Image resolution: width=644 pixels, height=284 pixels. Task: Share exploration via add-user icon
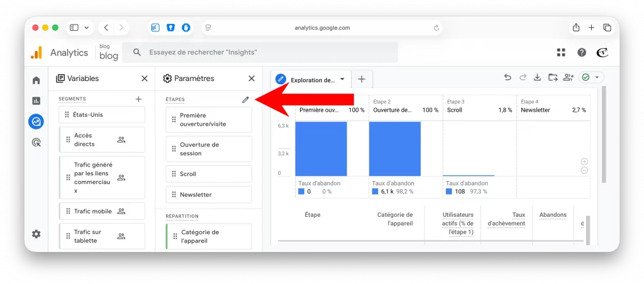tap(569, 77)
